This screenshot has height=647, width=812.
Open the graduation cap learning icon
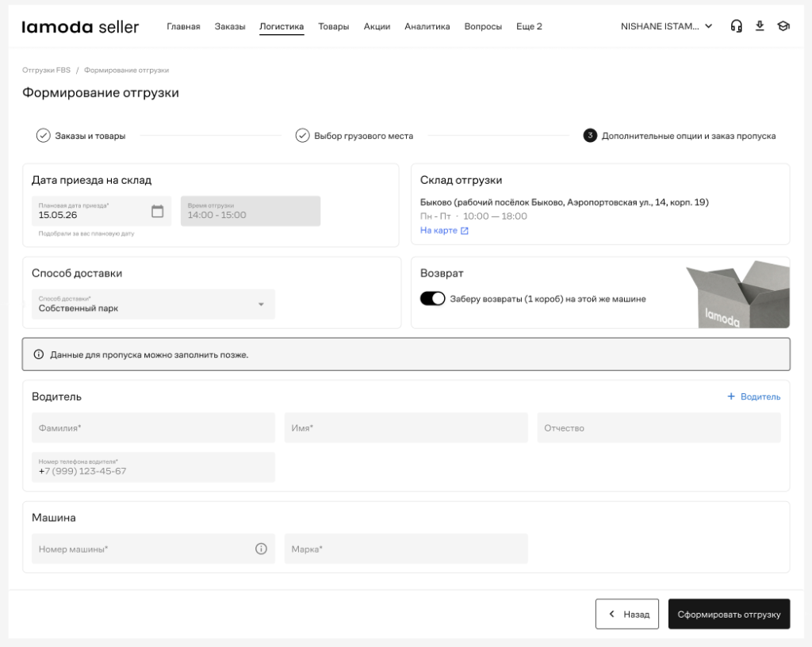[x=783, y=26]
